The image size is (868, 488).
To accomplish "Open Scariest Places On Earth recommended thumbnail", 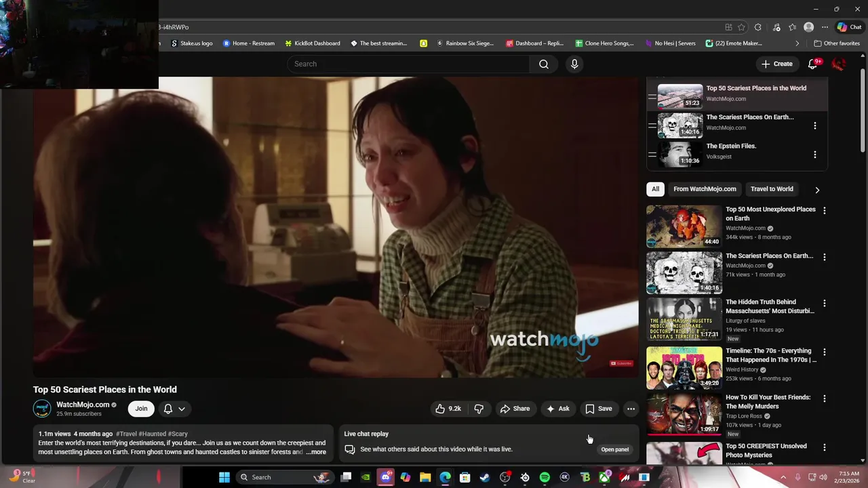I will pyautogui.click(x=684, y=272).
